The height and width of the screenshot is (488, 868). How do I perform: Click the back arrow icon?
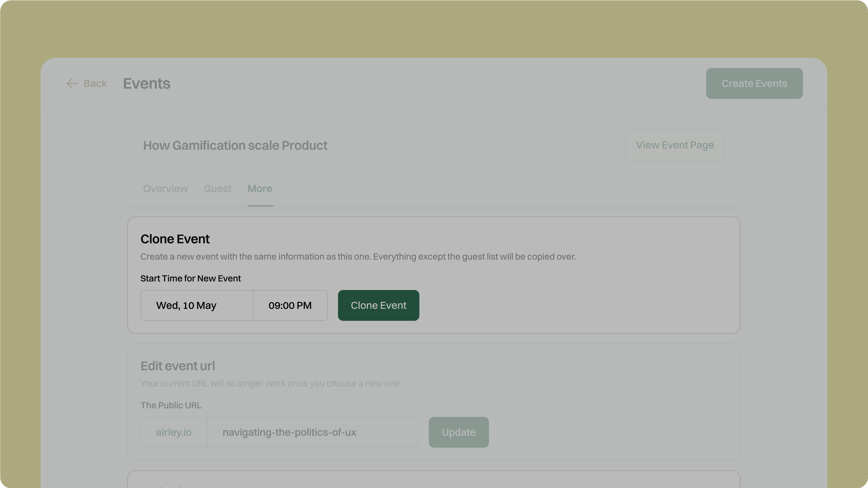pyautogui.click(x=72, y=83)
